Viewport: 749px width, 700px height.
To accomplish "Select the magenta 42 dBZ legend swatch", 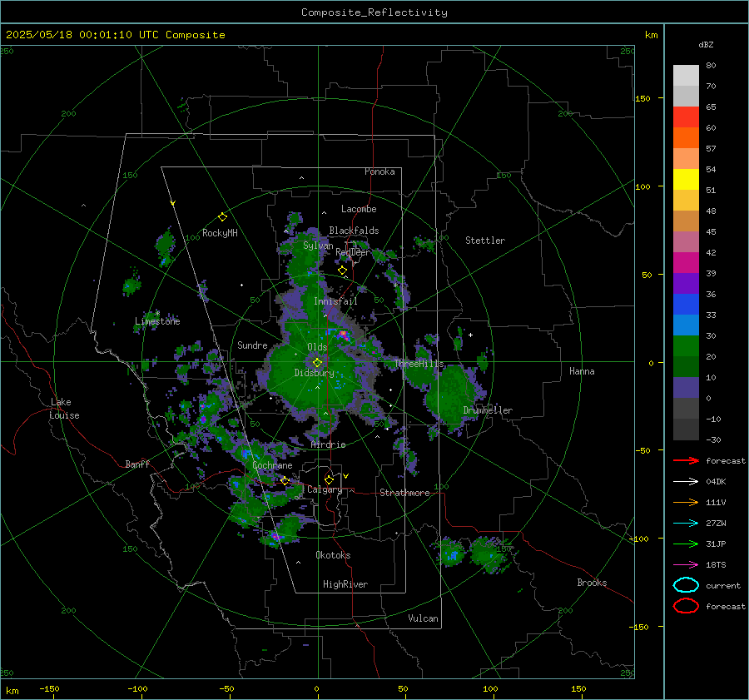I will click(x=686, y=263).
